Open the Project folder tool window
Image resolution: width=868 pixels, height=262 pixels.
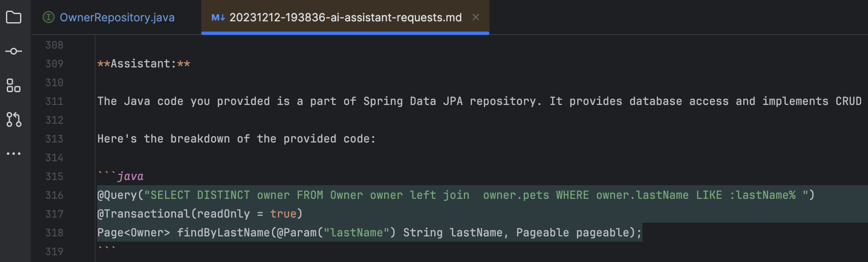[14, 17]
